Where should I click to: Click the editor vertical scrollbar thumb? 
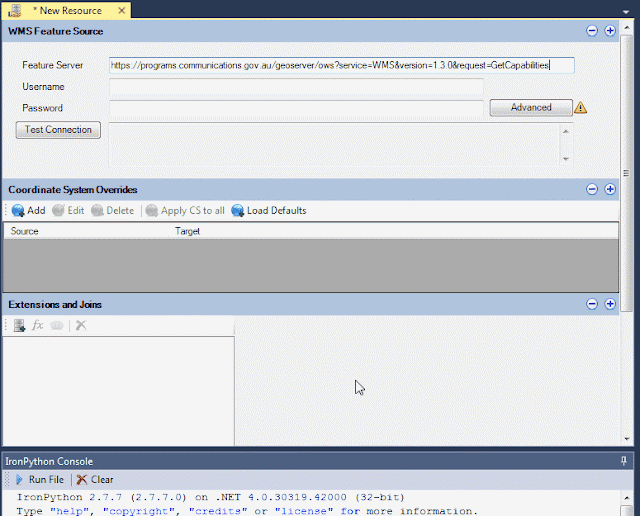(627, 173)
